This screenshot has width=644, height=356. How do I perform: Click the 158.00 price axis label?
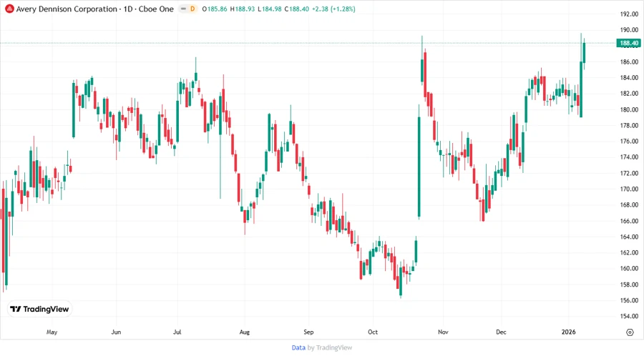(x=629, y=285)
